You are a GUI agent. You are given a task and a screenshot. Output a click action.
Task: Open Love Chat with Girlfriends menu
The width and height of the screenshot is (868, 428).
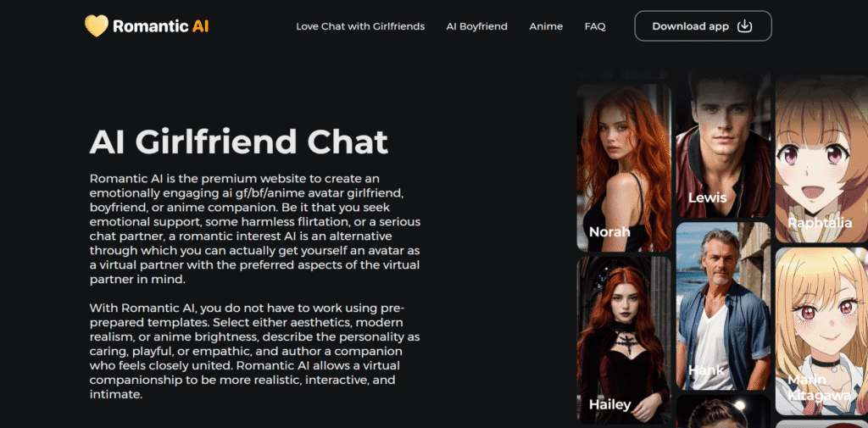point(360,26)
